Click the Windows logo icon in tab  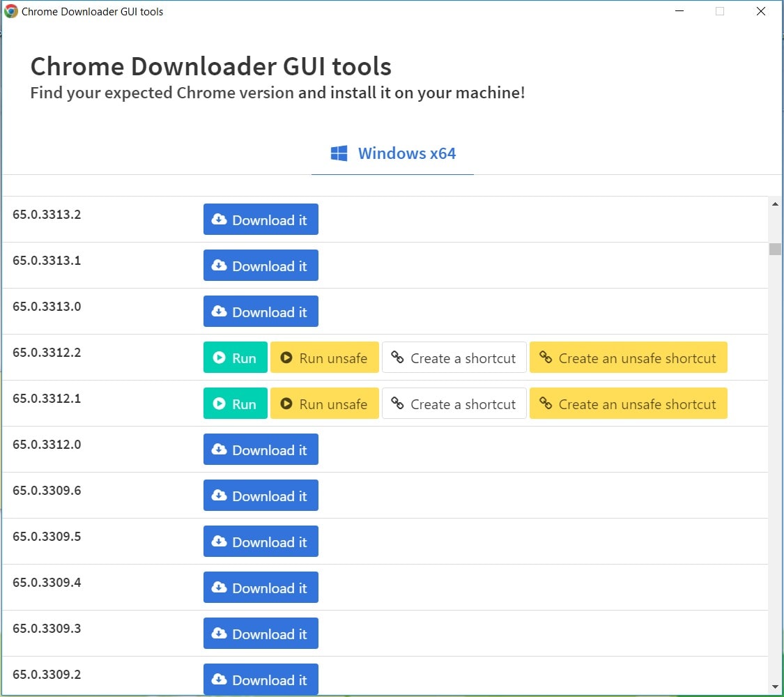pyautogui.click(x=339, y=153)
